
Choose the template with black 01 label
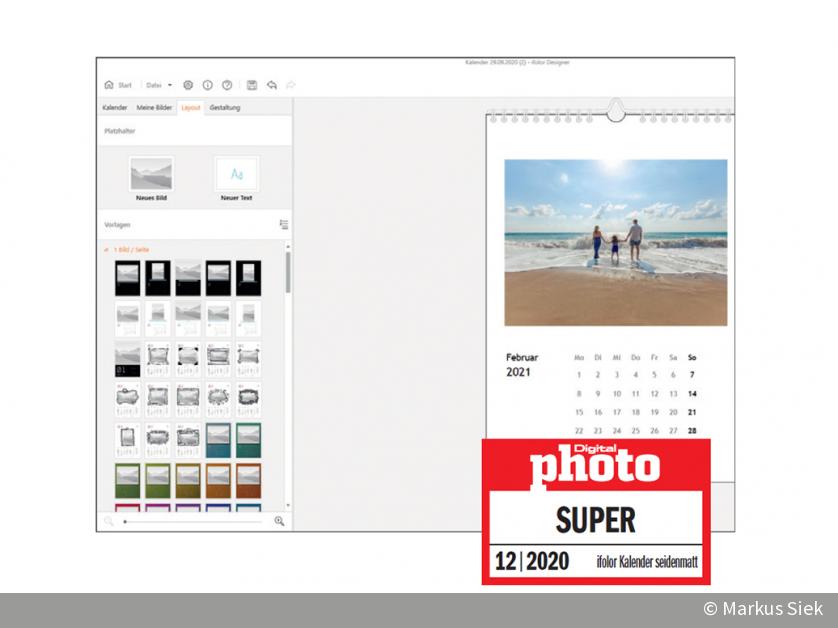[x=128, y=360]
